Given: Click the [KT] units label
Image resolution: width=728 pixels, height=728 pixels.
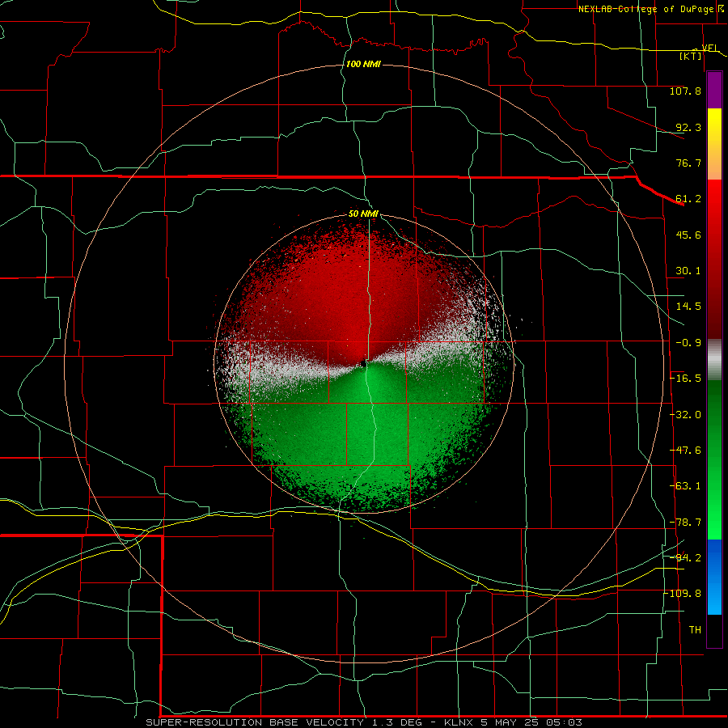Looking at the screenshot, I should click(691, 56).
